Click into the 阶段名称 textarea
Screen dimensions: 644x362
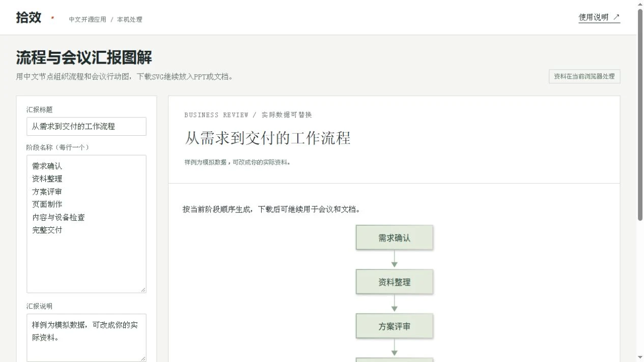point(87,224)
